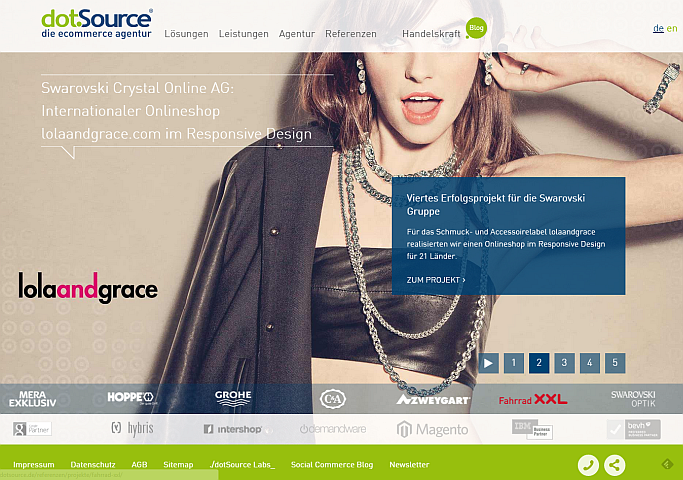Click the Grohe client logo
The width and height of the screenshot is (683, 480).
(233, 398)
